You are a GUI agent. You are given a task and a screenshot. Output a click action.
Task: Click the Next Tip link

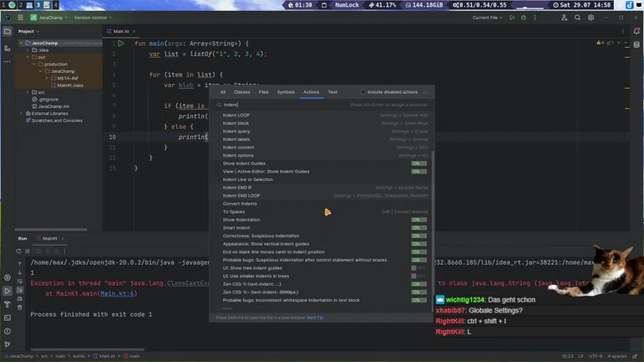tap(315, 318)
